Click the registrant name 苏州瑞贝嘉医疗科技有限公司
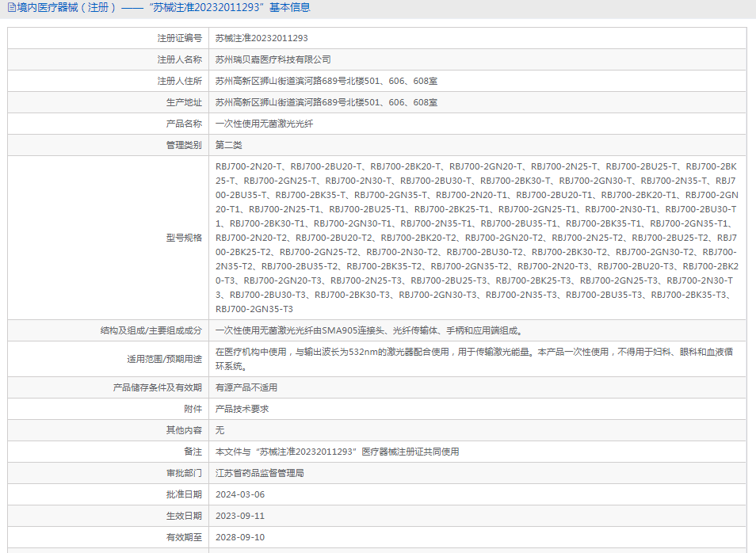 [x=273, y=59]
